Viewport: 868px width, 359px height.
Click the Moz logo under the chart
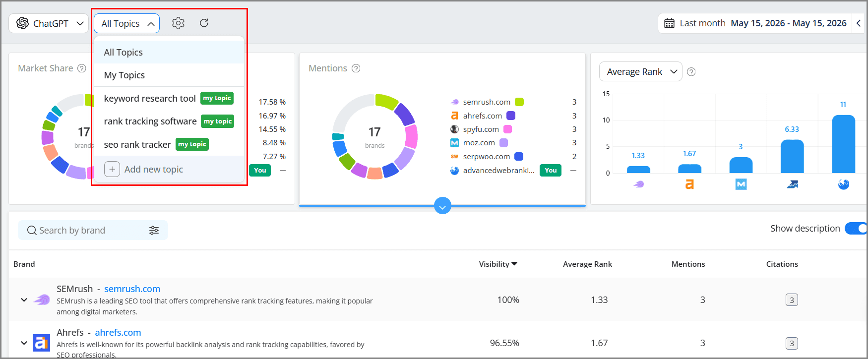(741, 184)
